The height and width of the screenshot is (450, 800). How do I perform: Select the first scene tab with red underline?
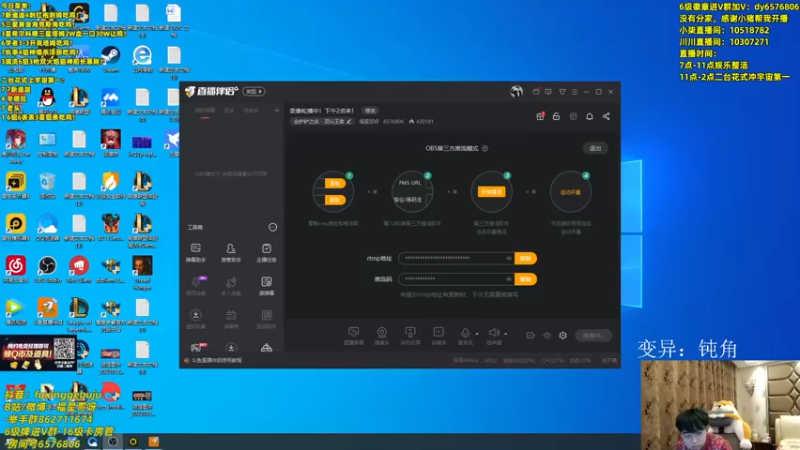(x=205, y=111)
